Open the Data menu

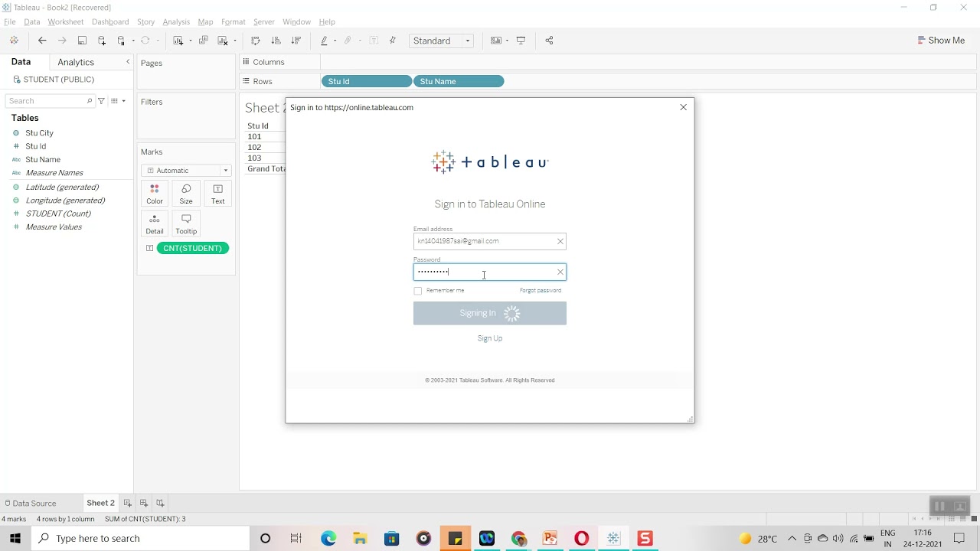click(x=31, y=21)
